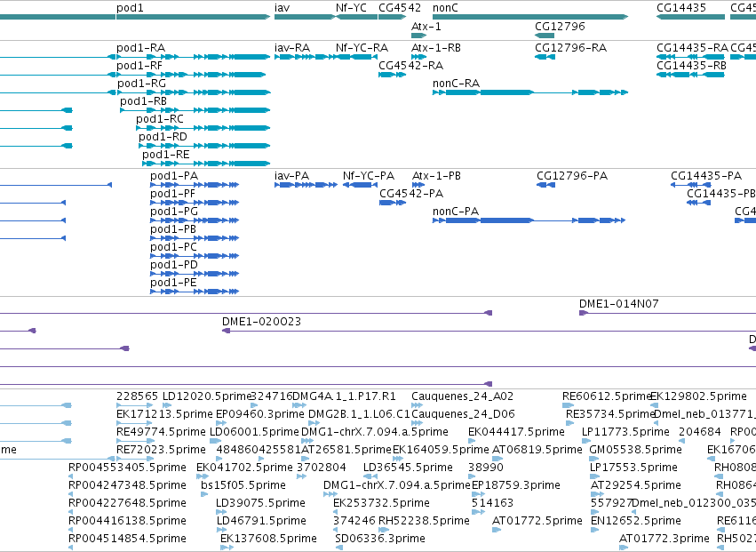Viewport: 756px width, 552px height.
Task: Select transcript pod1-RC
Action: click(203, 128)
